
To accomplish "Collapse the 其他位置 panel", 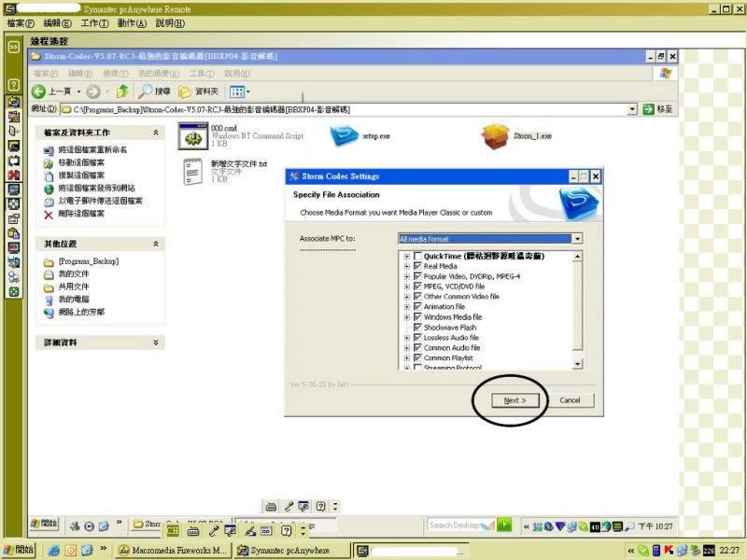I will coord(156,244).
